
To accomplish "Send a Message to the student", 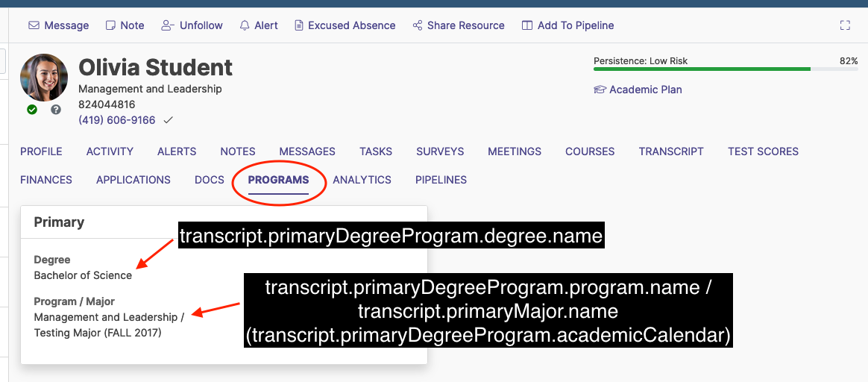I will pos(59,25).
